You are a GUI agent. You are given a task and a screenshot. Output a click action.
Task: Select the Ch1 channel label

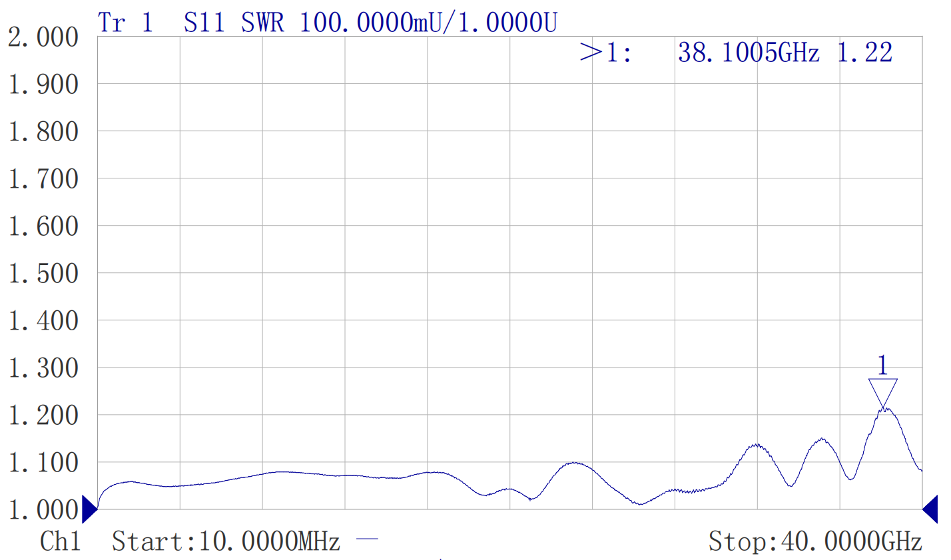pyautogui.click(x=60, y=541)
